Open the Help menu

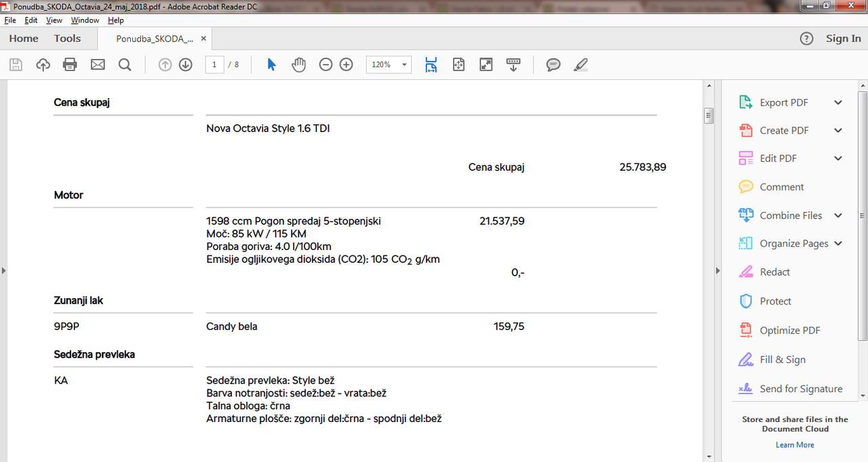click(x=116, y=20)
